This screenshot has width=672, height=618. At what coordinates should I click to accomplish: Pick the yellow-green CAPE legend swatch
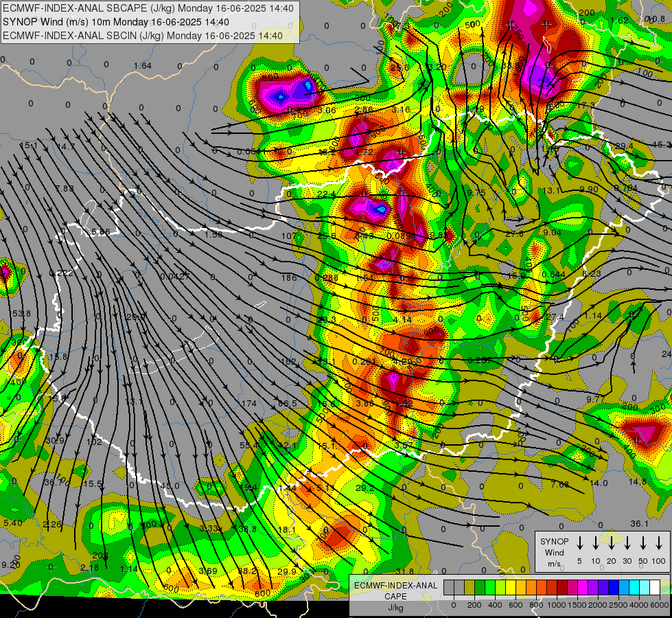500,588
